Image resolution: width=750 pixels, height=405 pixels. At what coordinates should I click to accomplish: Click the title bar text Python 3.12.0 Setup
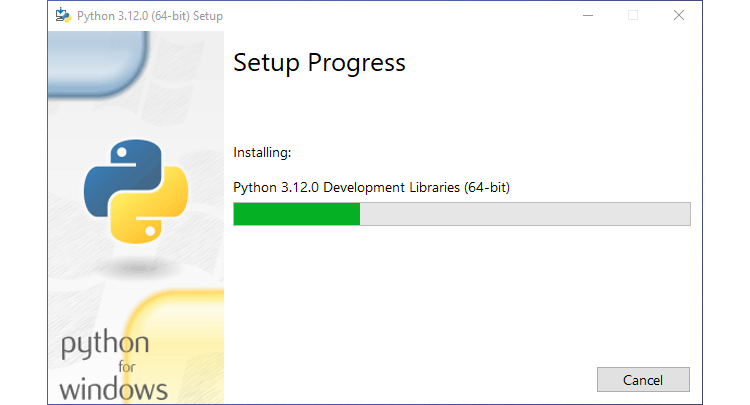point(150,16)
